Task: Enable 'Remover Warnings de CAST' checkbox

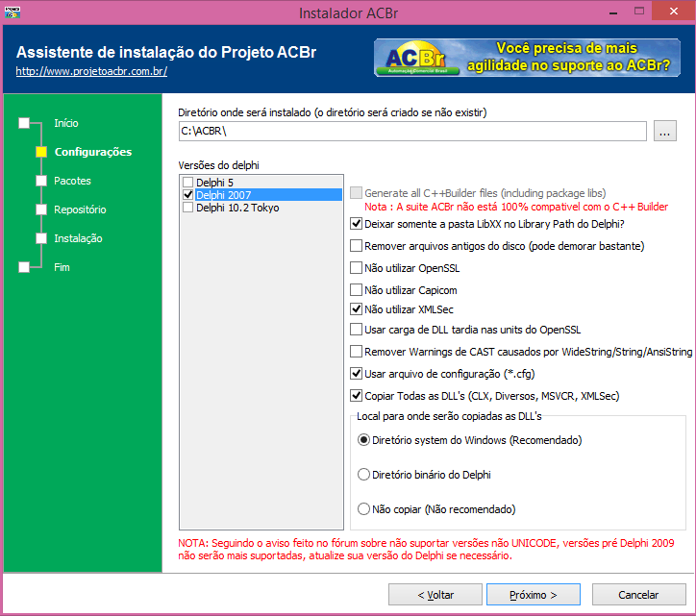Action: 356,352
